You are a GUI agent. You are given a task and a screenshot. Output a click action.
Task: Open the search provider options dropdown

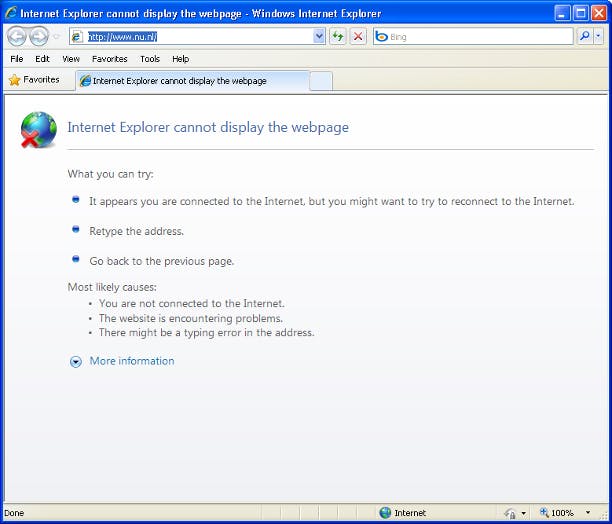[598, 36]
